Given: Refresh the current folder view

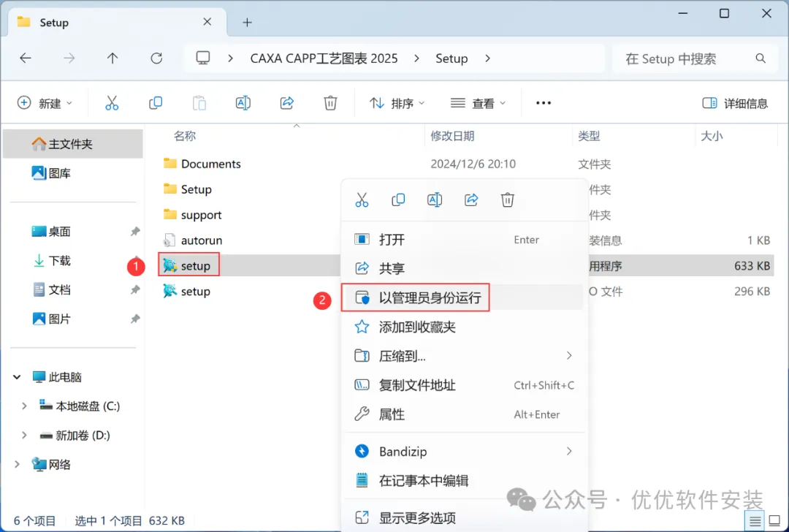Looking at the screenshot, I should 156,58.
